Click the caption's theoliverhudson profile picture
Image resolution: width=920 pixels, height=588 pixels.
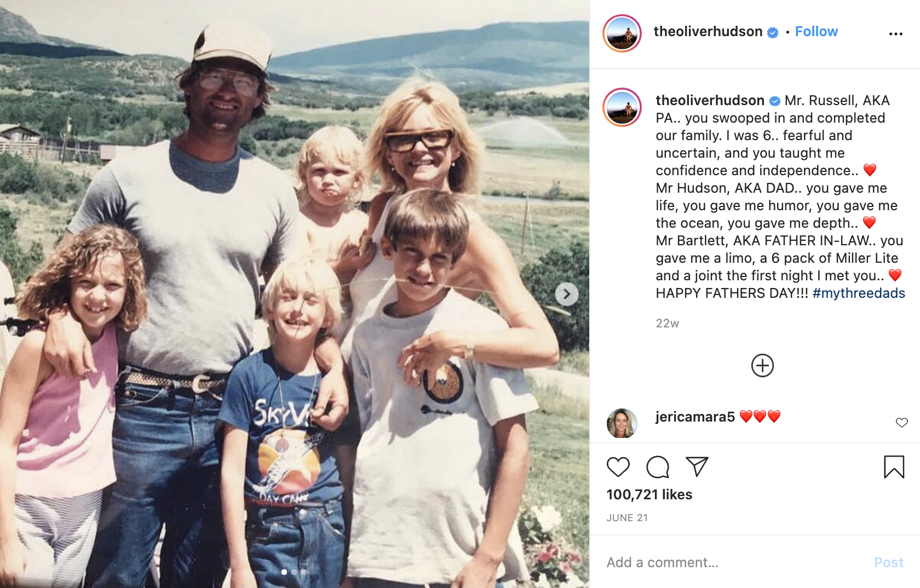622,107
